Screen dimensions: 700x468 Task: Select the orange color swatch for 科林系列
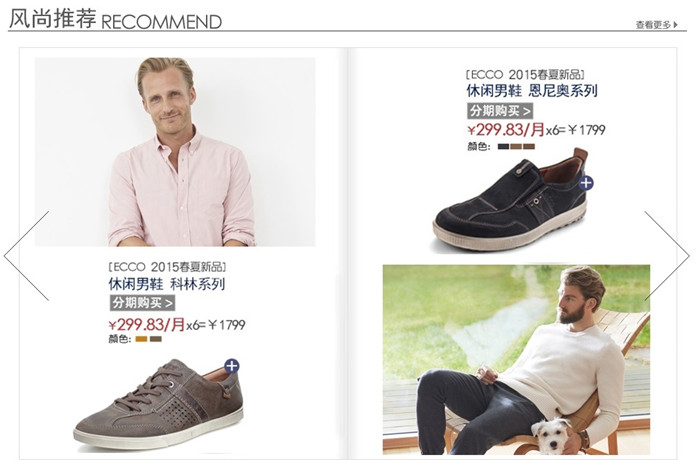point(142,339)
